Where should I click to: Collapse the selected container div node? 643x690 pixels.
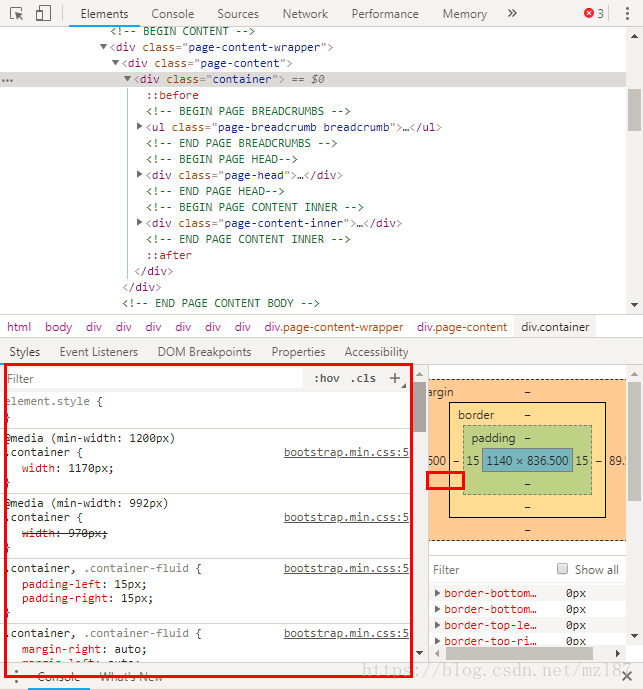[x=127, y=79]
